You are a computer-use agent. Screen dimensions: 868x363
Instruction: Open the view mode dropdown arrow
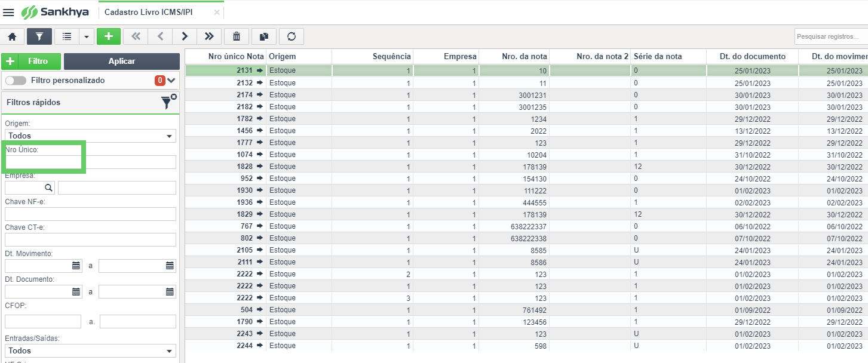pyautogui.click(x=86, y=36)
